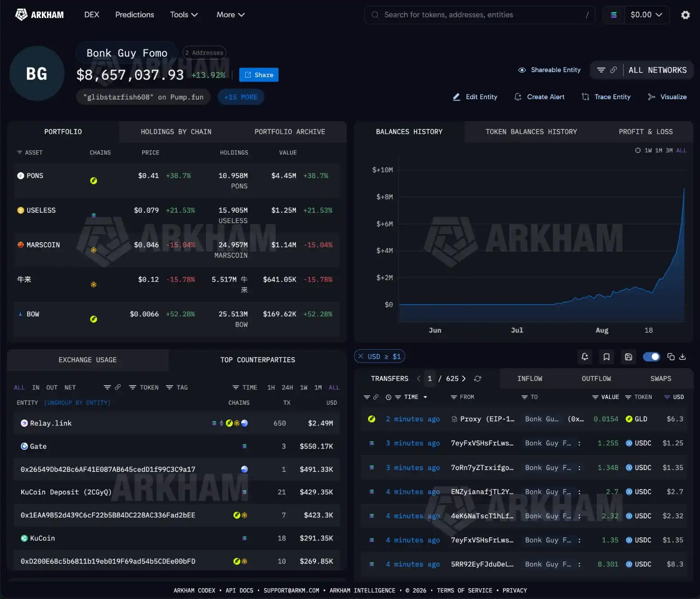Set counterparties time range to 1H

(271, 388)
